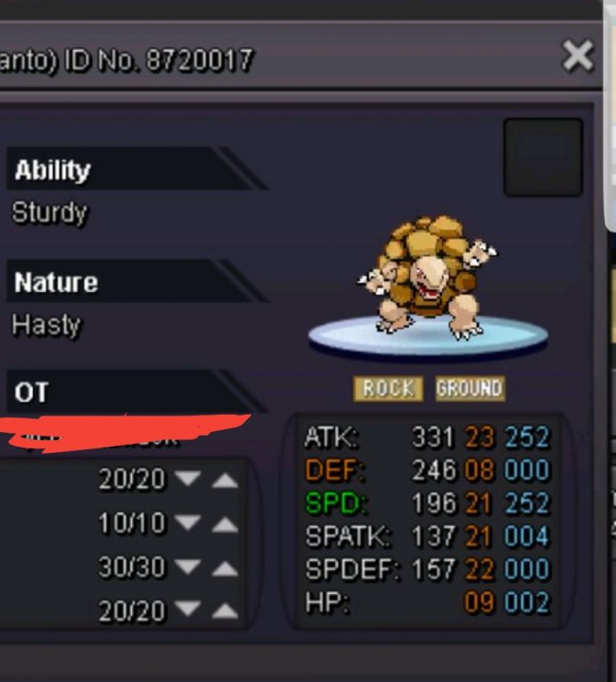Viewport: 616px width, 682px height.
Task: Move the 10/10 PP move up
Action: click(225, 524)
